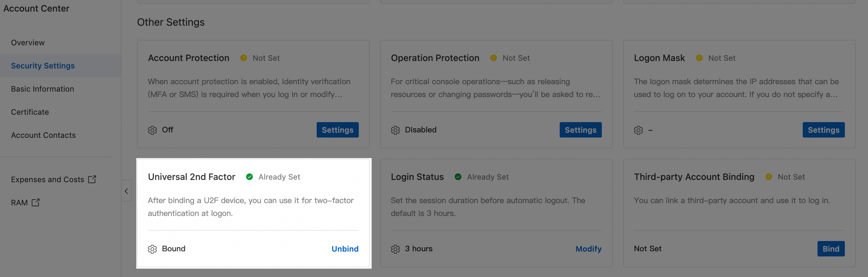Navigate to Account Contacts
Screen dimensions: 868x277
point(43,135)
